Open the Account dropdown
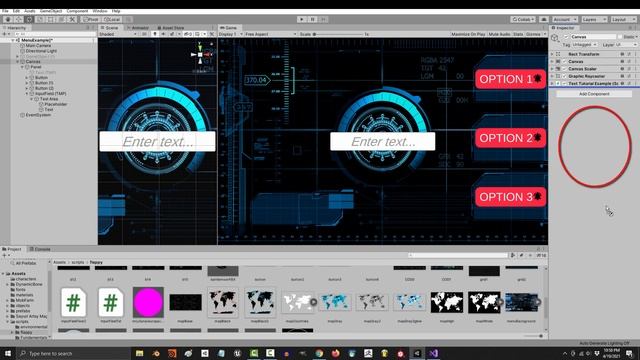 pos(565,19)
